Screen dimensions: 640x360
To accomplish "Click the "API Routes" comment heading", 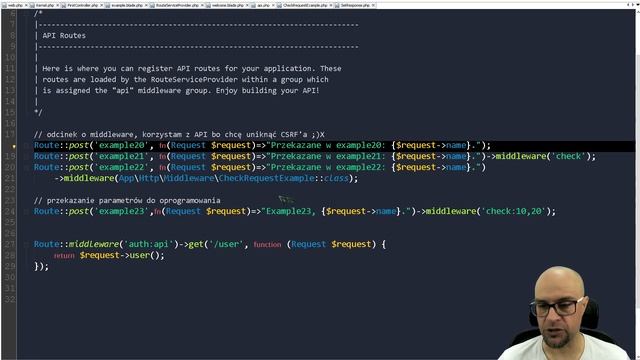I will point(64,36).
